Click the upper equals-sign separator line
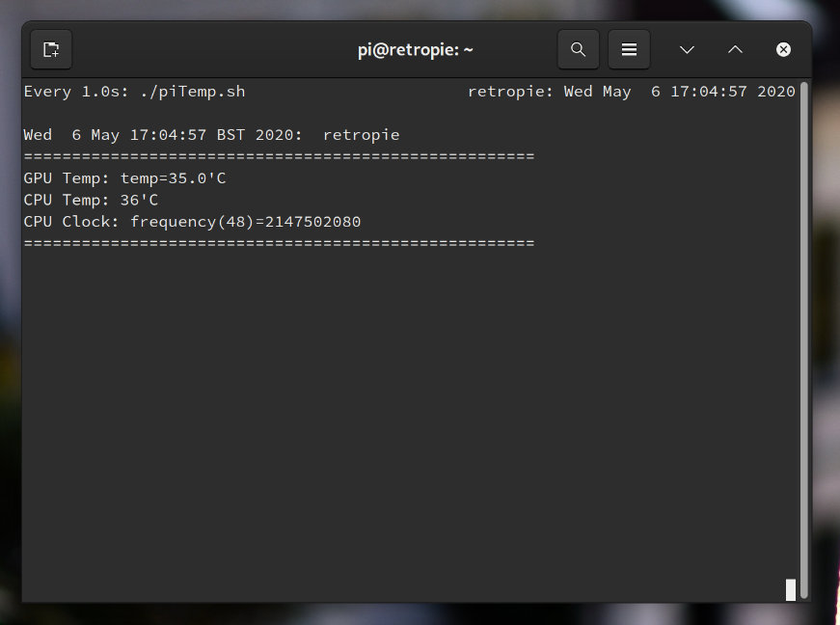Image resolution: width=840 pixels, height=625 pixels. [x=279, y=157]
